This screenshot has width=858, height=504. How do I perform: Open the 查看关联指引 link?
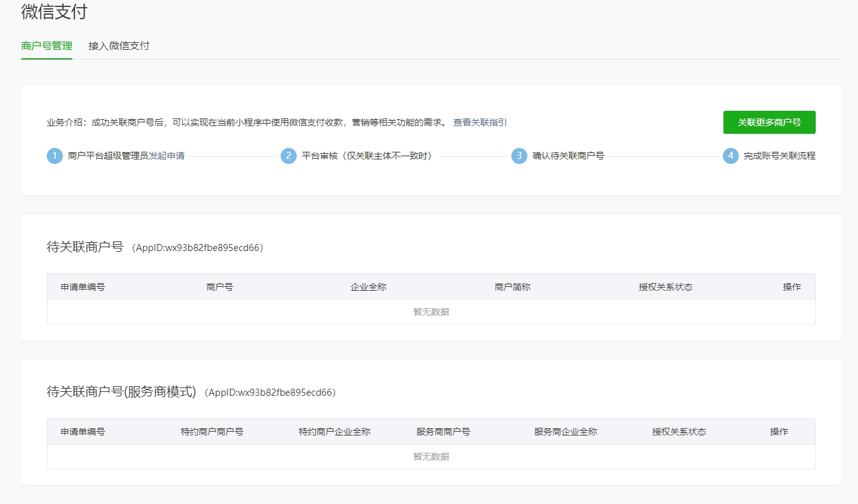tap(480, 122)
